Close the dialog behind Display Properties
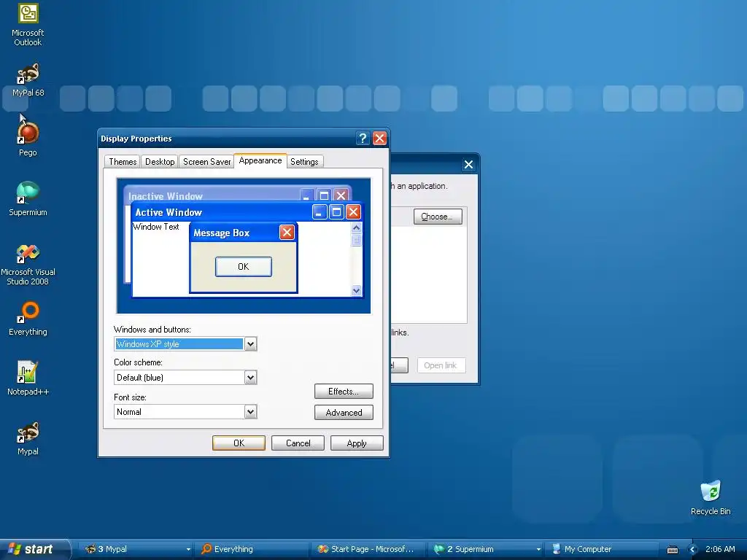The width and height of the screenshot is (747, 560). pyautogui.click(x=468, y=164)
